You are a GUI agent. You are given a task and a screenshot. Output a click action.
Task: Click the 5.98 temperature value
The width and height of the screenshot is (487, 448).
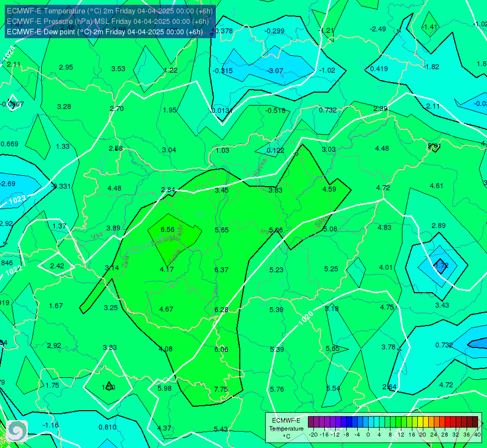(165, 388)
